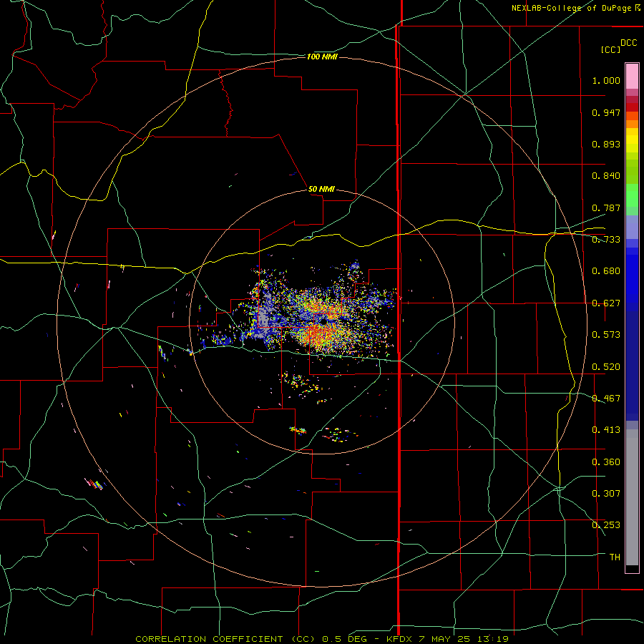The height and width of the screenshot is (644, 644).
Task: Click the 0.413 scale value
Action: [606, 430]
